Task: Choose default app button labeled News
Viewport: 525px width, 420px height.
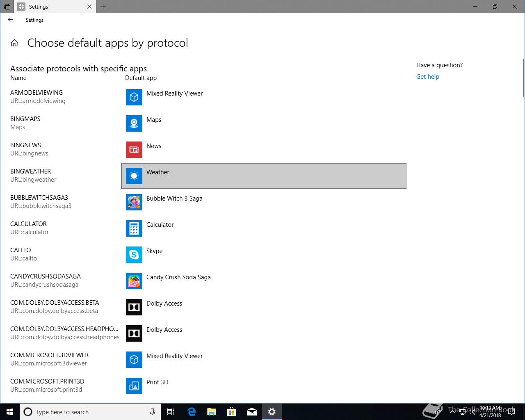Action: point(264,150)
